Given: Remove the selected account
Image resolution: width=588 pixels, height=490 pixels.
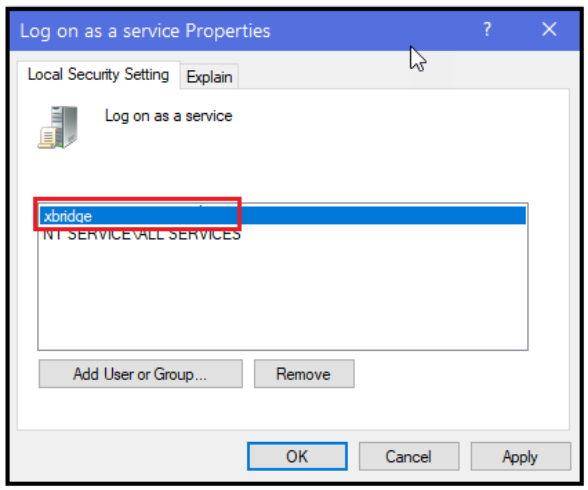Looking at the screenshot, I should click(304, 374).
